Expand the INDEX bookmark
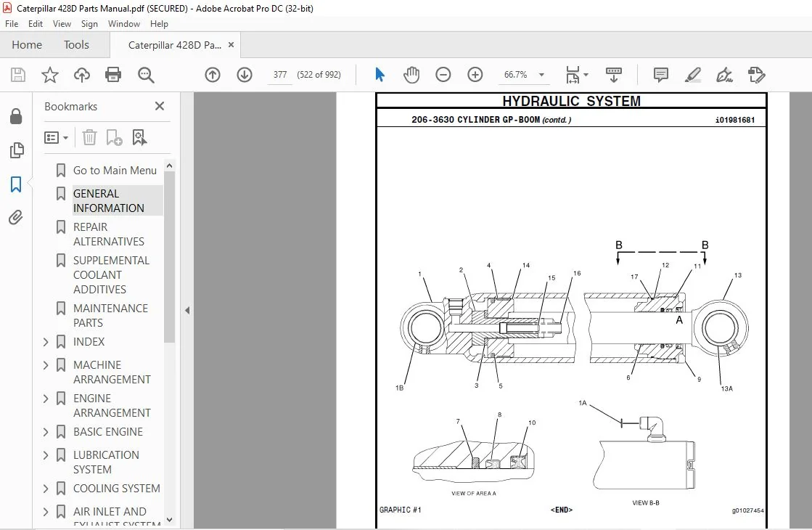This screenshot has width=812, height=530. coord(46,342)
